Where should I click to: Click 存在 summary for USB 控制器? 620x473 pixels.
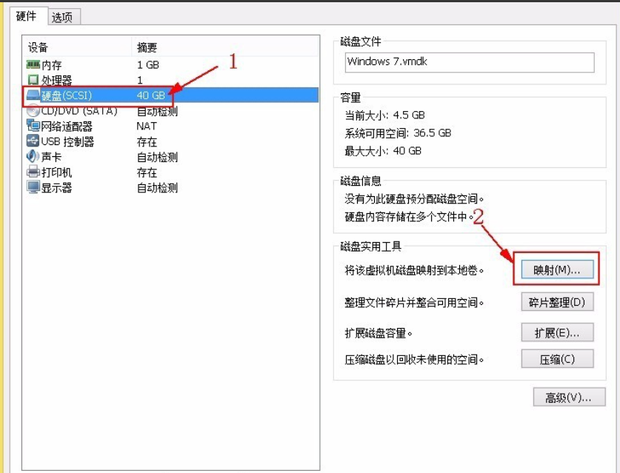click(147, 142)
